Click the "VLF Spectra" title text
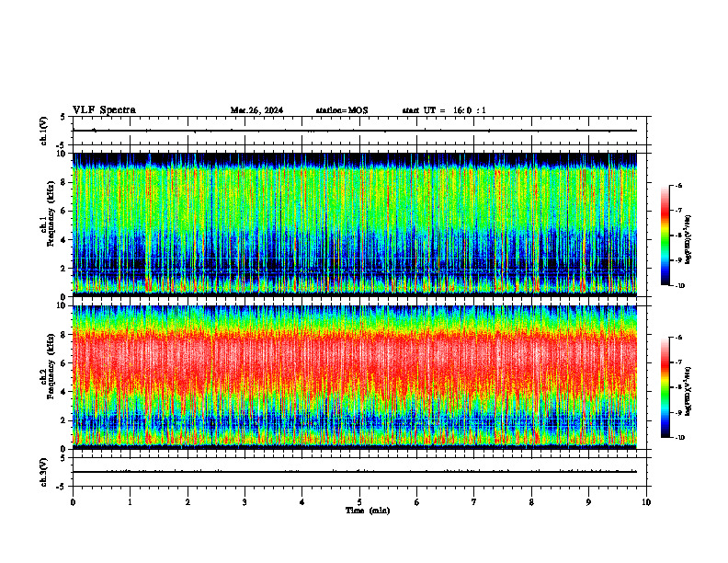The width and height of the screenshot is (728, 563). pos(104,110)
